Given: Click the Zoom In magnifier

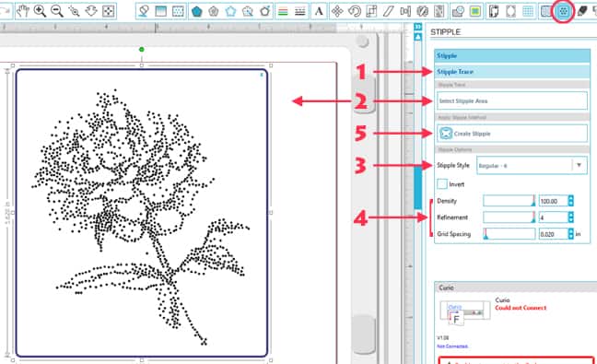Looking at the screenshot, I should (40, 11).
